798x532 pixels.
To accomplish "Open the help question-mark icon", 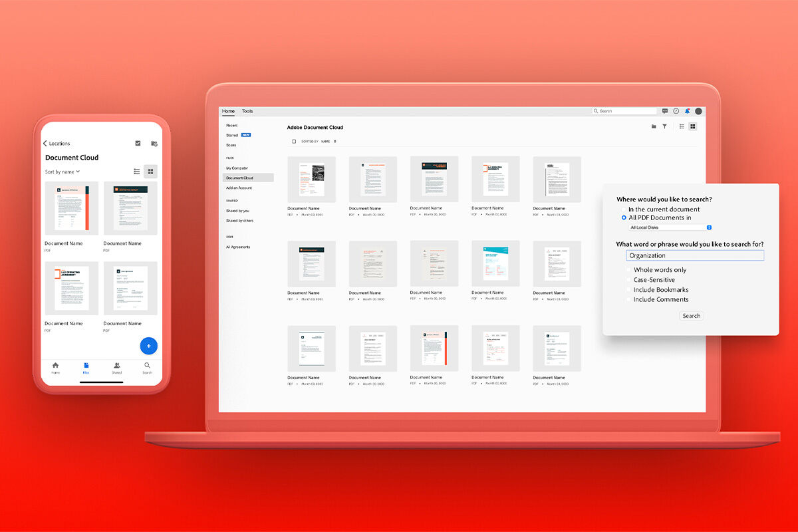I will tap(676, 111).
